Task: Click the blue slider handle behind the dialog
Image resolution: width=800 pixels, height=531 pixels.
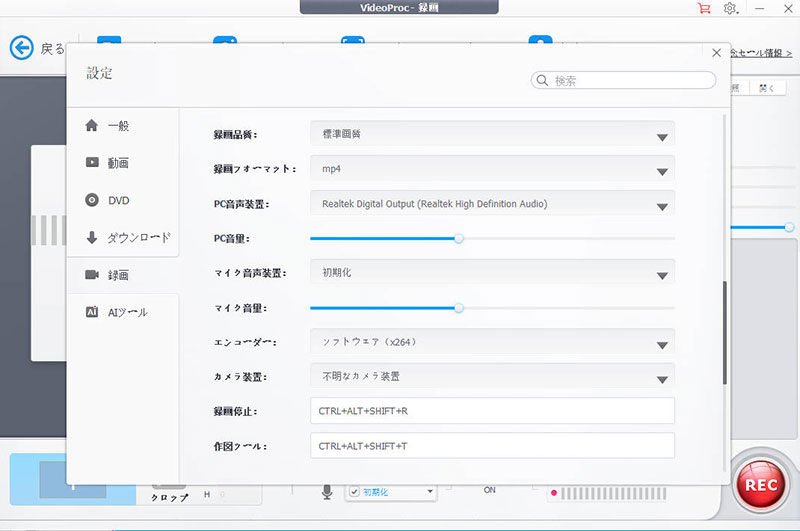Action: coord(789,227)
